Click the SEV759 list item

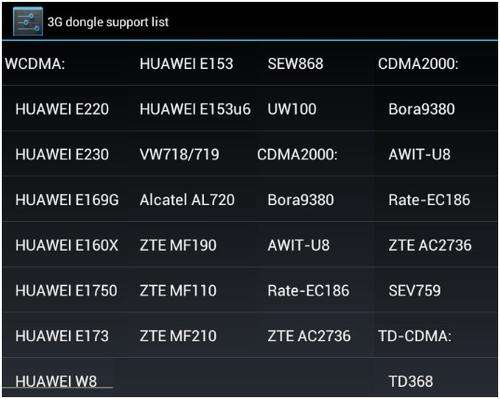click(415, 290)
